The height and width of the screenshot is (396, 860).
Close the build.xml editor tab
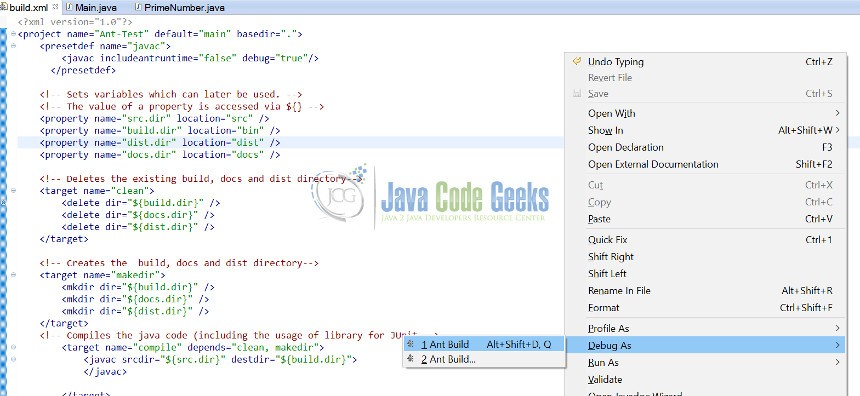tap(55, 7)
